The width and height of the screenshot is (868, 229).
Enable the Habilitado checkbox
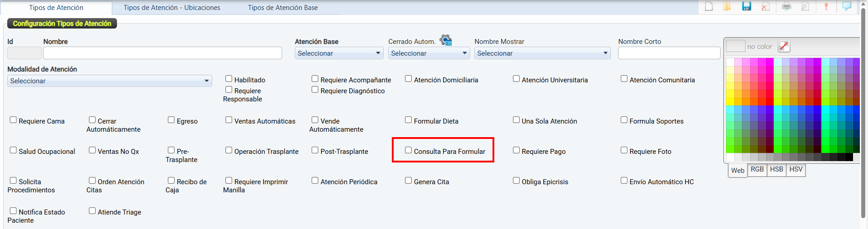229,79
